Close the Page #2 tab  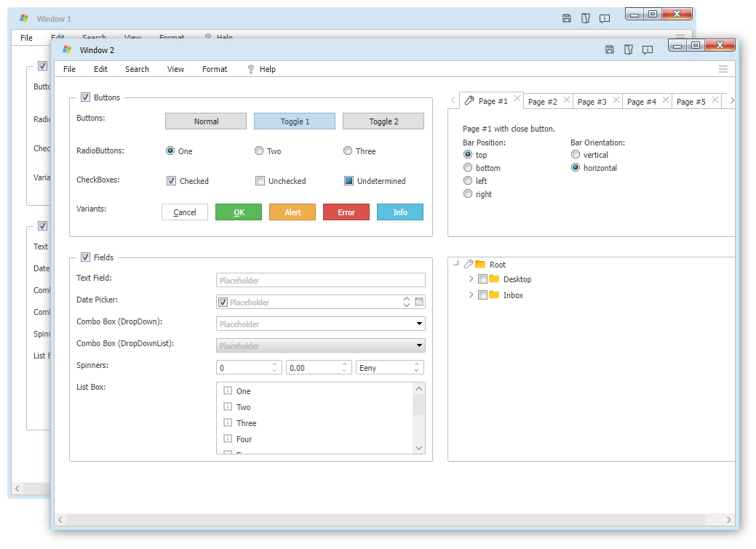point(567,100)
